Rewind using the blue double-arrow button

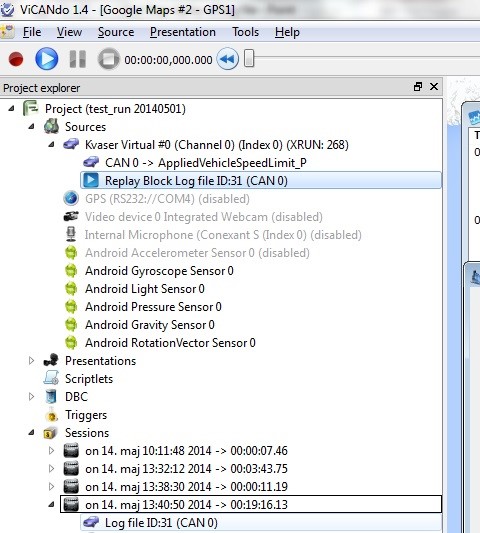[x=227, y=59]
